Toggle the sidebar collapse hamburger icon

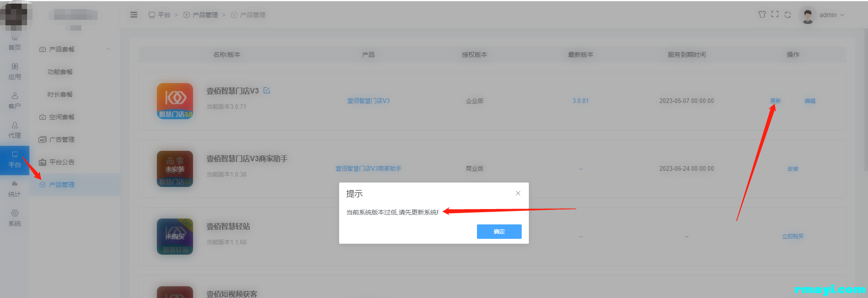click(134, 15)
